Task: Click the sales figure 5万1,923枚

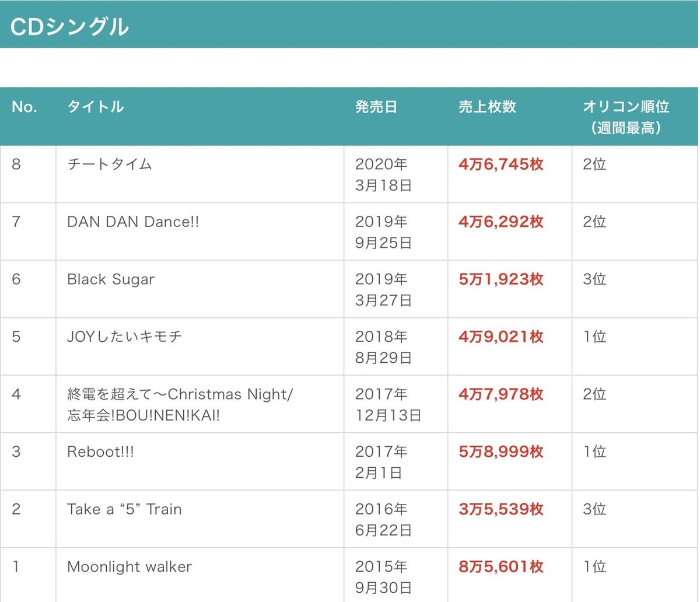Action: (501, 279)
